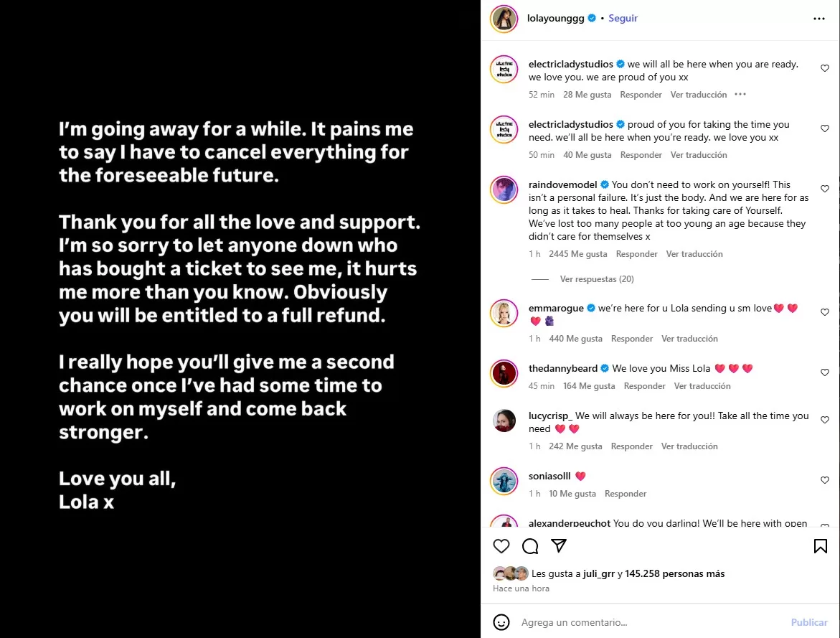Viewport: 840px width, 638px height.
Task: Share the post with the paper plane icon
Action: tap(559, 546)
